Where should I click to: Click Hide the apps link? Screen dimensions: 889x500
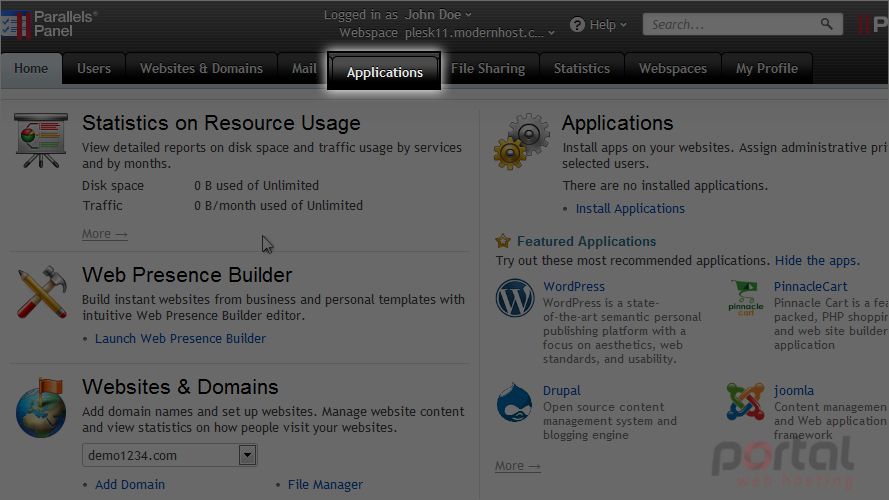tap(817, 261)
